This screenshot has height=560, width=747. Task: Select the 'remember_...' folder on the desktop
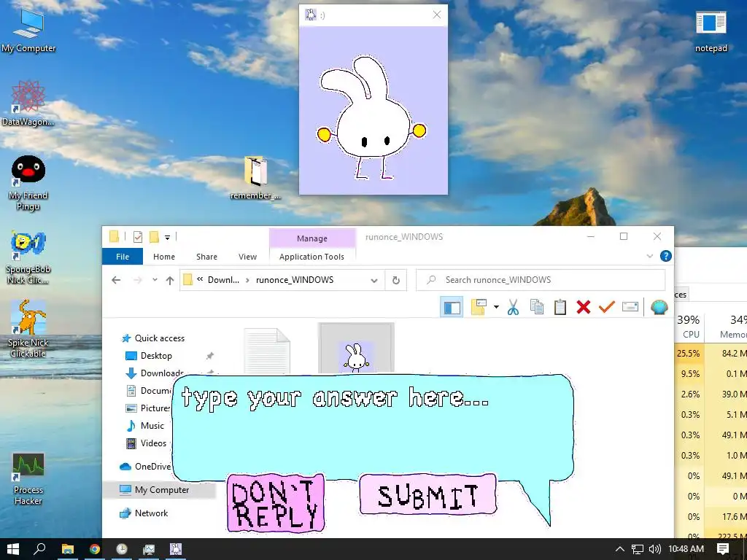click(255, 178)
